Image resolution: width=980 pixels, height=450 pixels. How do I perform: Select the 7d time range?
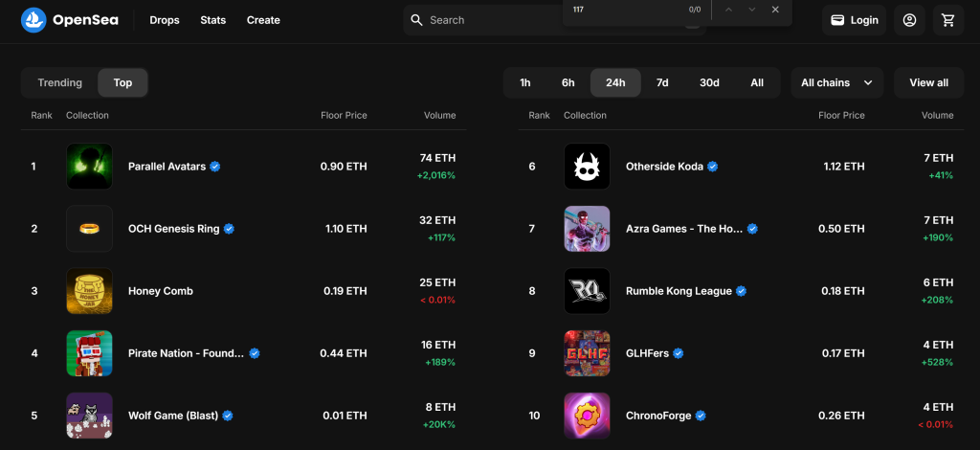pyautogui.click(x=662, y=83)
